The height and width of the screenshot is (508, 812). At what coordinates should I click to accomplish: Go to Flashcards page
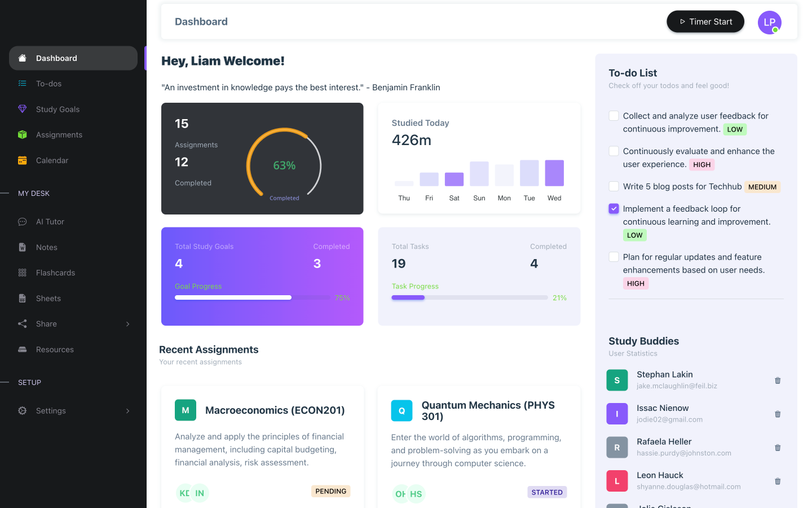(x=55, y=273)
